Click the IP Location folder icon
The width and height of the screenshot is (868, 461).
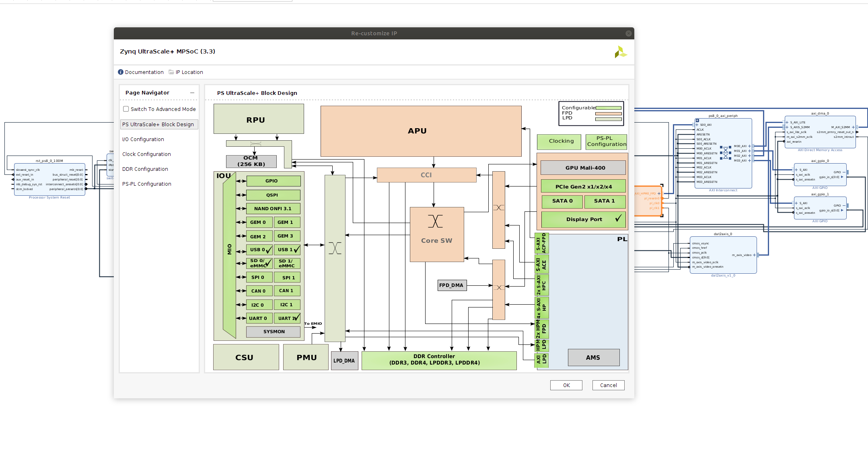point(171,72)
